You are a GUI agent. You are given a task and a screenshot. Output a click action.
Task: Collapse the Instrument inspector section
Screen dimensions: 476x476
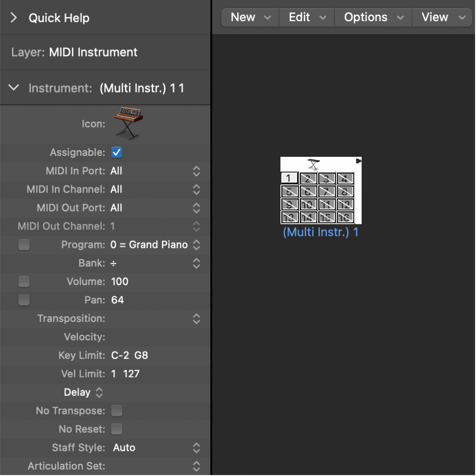[x=13, y=87]
